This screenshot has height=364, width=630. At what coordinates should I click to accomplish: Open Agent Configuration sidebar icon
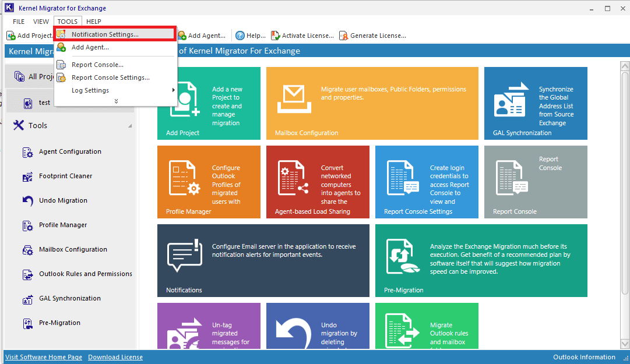[x=28, y=153]
